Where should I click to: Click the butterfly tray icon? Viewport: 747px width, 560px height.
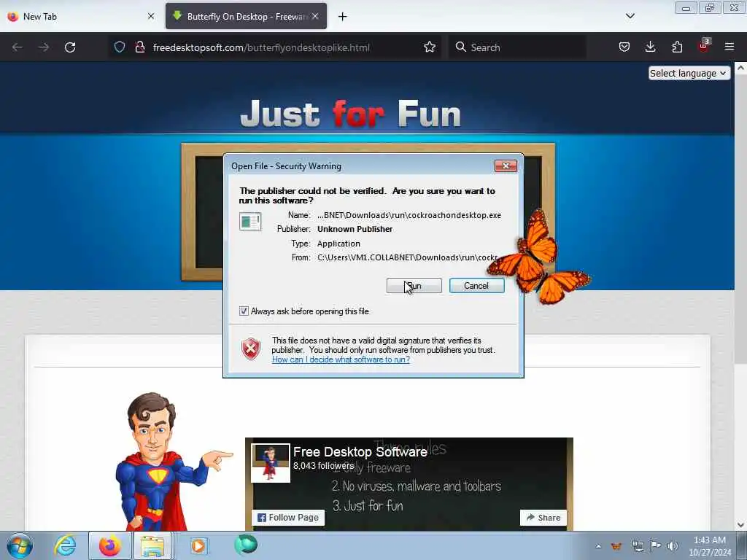616,546
